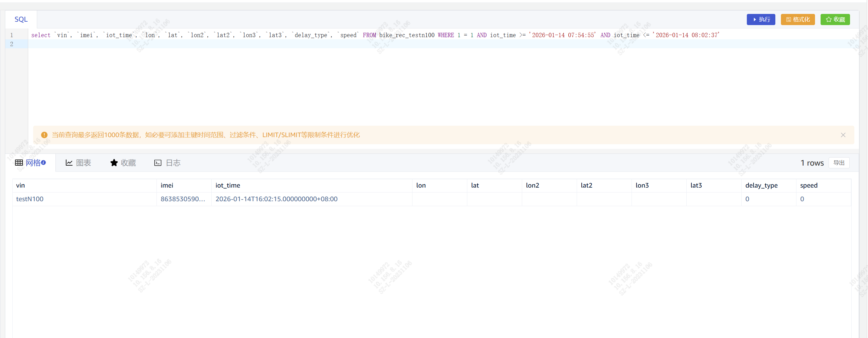This screenshot has height=338, width=868.
Task: Click the delay_type column header
Action: point(761,185)
